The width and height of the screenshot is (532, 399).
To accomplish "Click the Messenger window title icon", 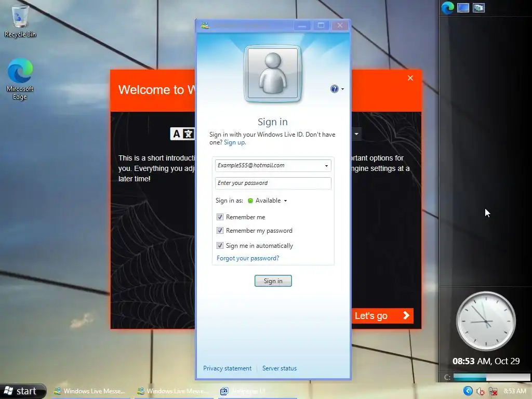I will [205, 25].
